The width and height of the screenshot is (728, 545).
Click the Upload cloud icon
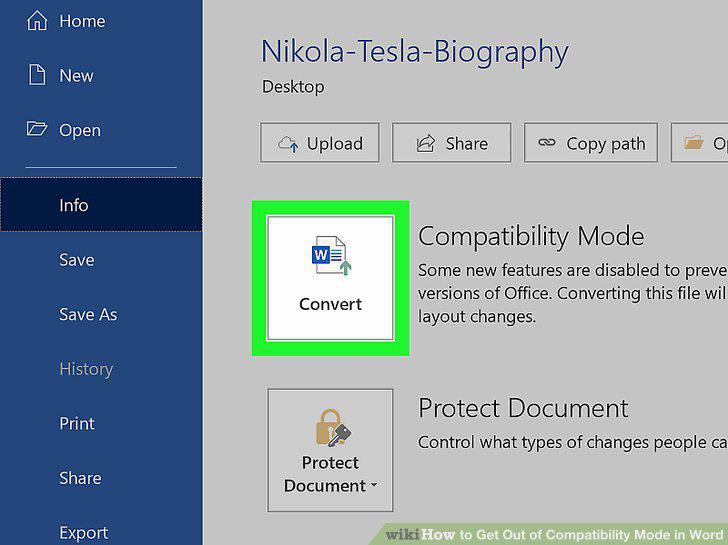[x=288, y=144]
